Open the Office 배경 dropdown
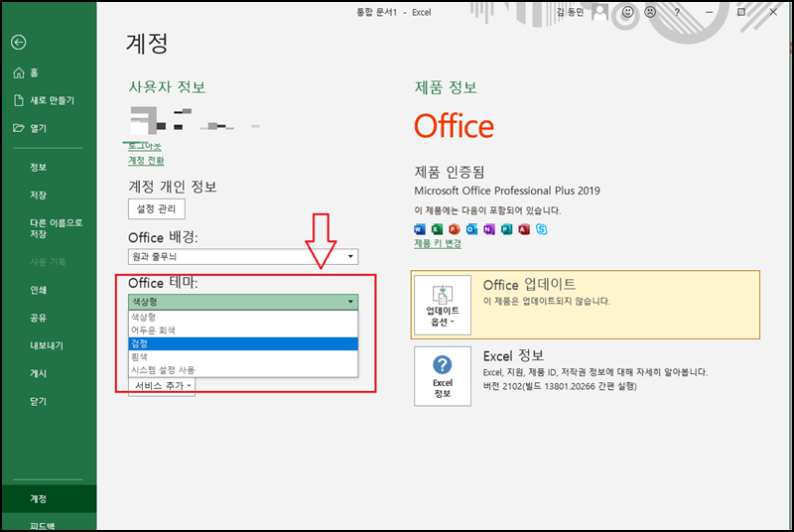 coord(243,257)
